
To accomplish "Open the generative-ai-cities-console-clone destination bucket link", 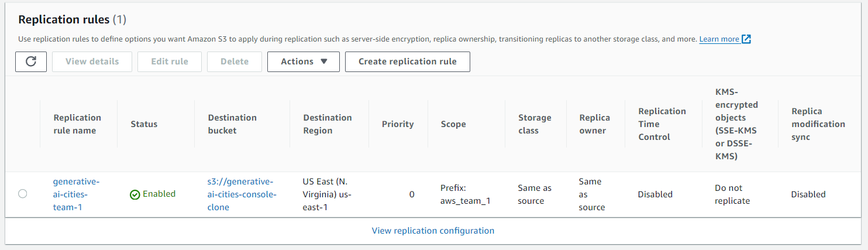I will [x=242, y=194].
